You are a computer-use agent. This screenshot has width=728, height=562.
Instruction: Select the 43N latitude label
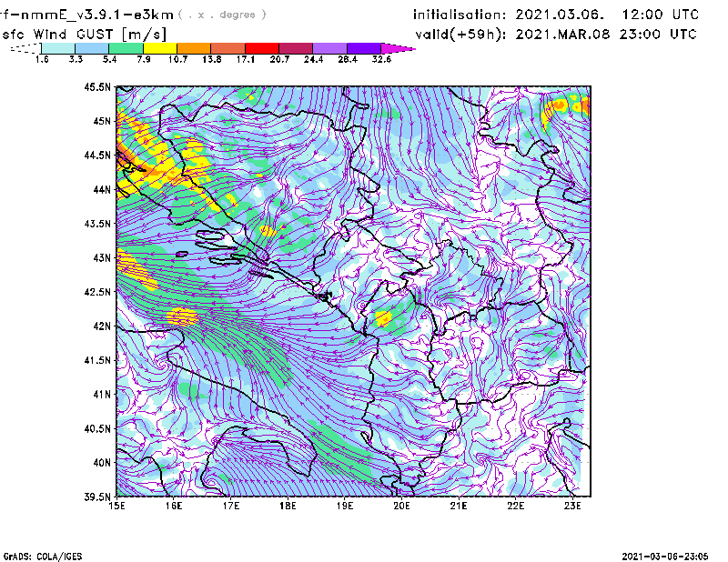[102, 257]
